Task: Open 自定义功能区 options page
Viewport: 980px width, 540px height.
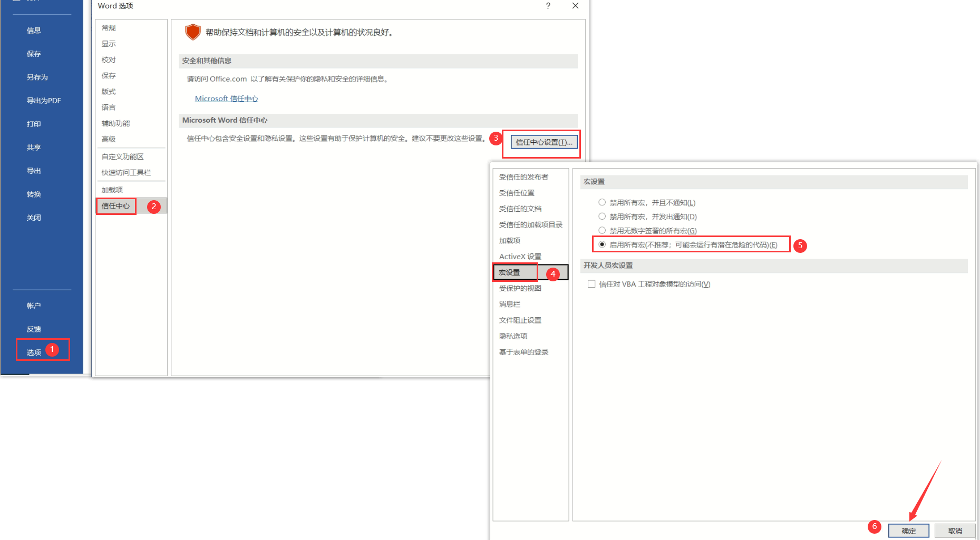Action: click(122, 156)
